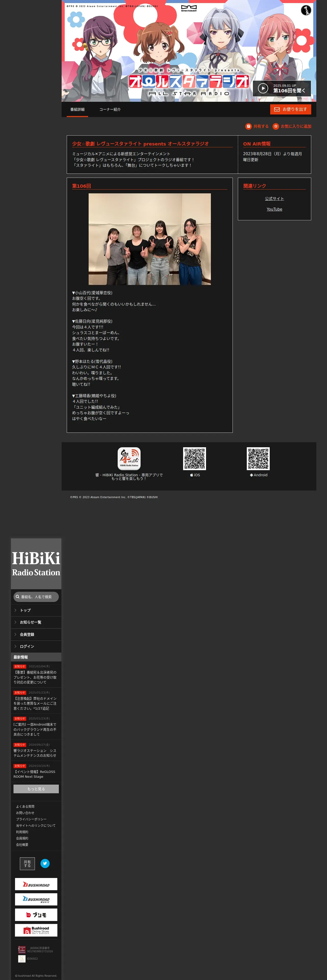Open the Bushiroad banner

pyautogui.click(x=36, y=884)
